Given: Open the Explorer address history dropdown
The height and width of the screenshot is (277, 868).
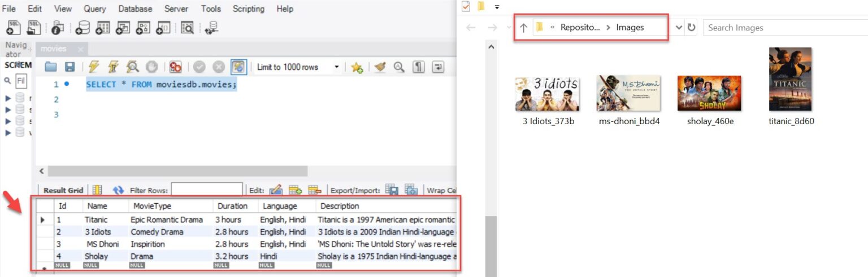Looking at the screenshot, I should pyautogui.click(x=679, y=27).
